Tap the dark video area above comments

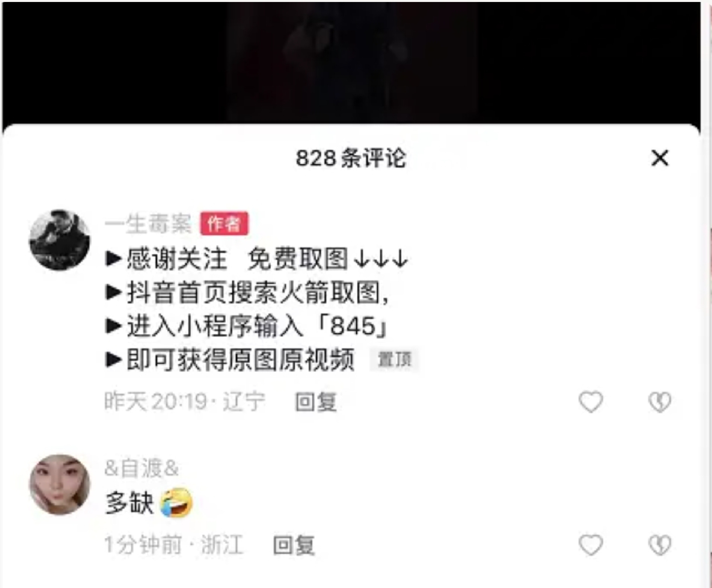tap(351, 63)
